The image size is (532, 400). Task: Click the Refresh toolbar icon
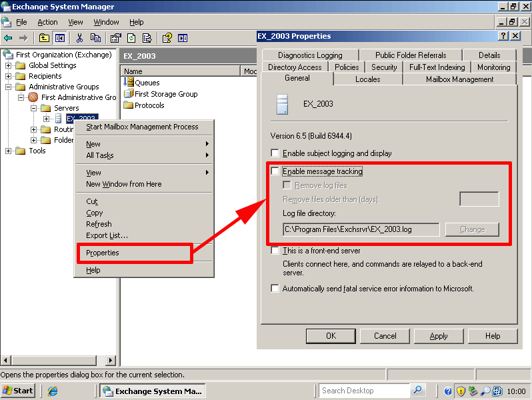click(131, 38)
